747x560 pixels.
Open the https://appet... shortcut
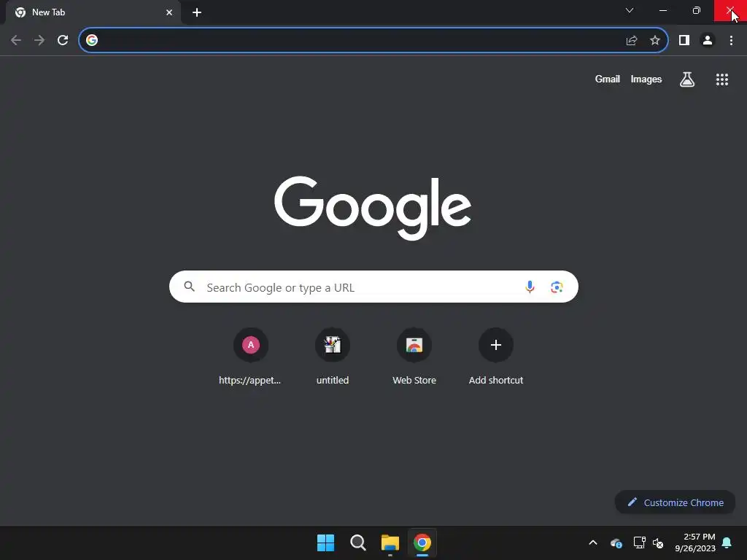pos(251,356)
